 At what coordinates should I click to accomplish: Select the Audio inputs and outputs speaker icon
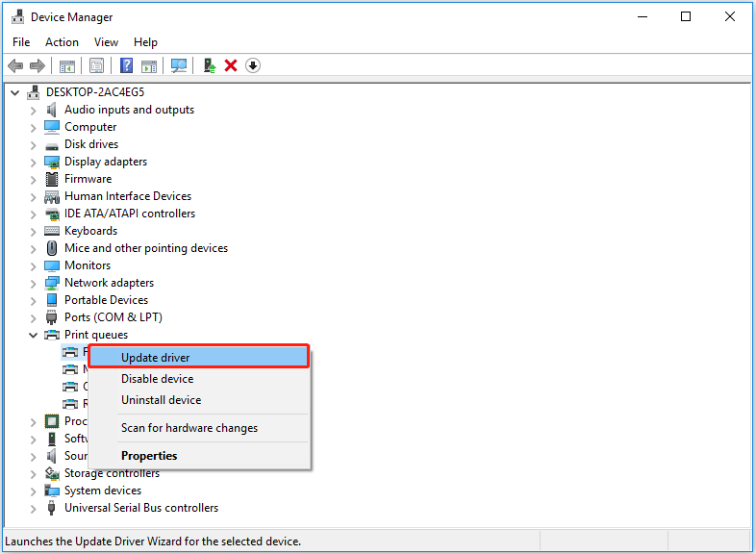coord(52,110)
